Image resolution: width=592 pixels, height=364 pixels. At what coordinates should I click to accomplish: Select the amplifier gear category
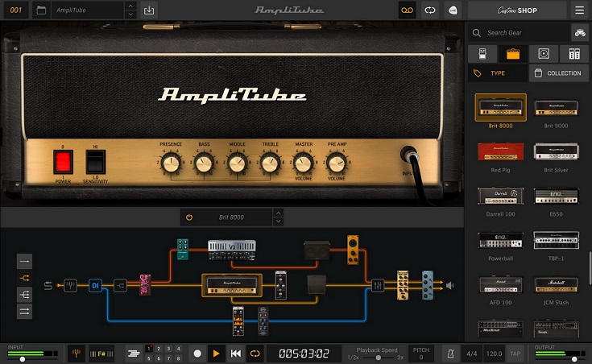click(513, 54)
